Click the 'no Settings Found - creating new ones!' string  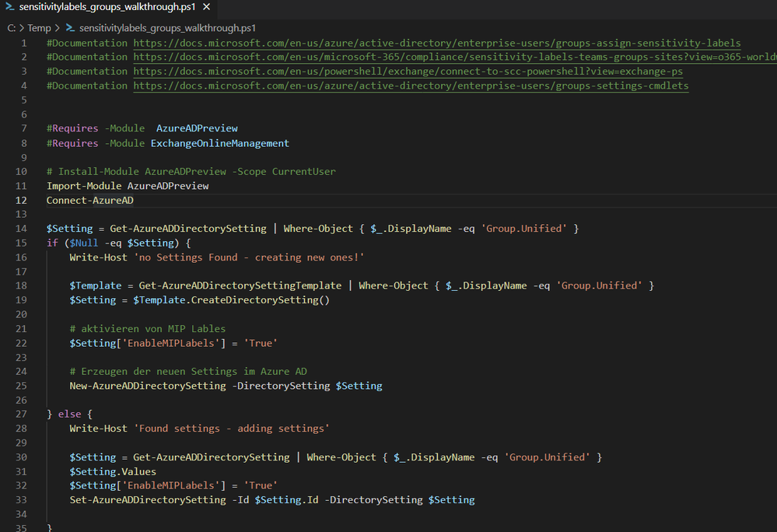[249, 257]
